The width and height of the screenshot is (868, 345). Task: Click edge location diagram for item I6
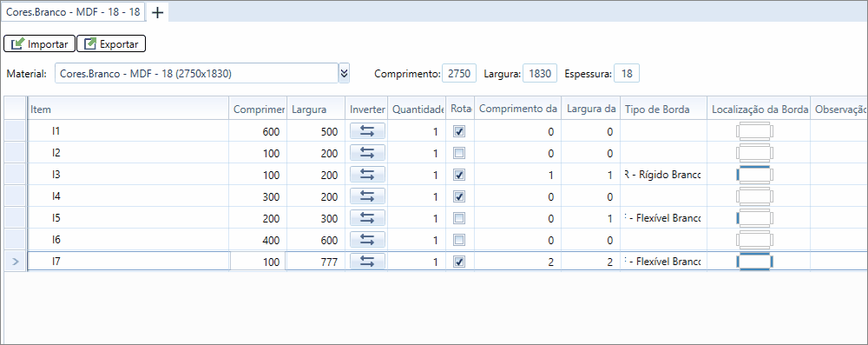pos(754,239)
